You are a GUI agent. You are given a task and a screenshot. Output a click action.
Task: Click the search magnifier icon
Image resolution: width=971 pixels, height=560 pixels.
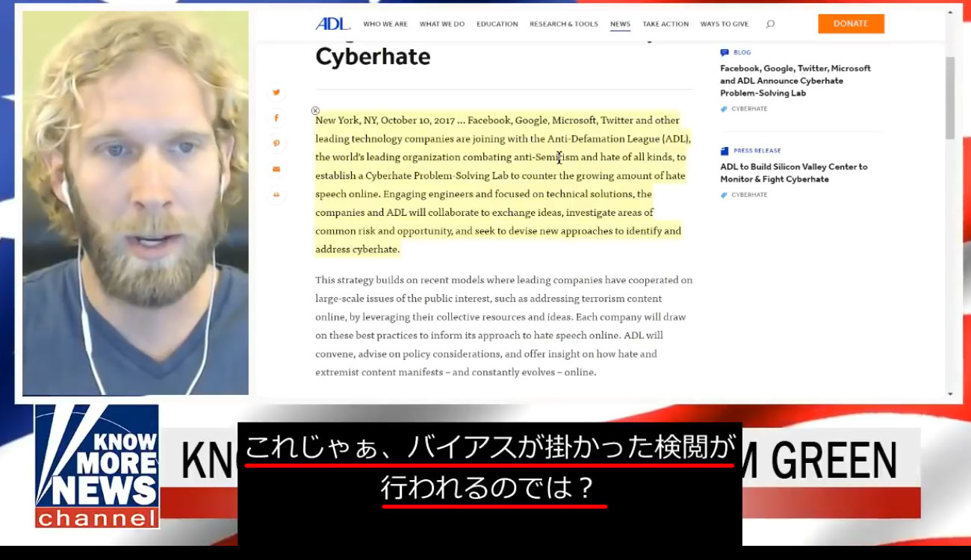[x=770, y=24]
